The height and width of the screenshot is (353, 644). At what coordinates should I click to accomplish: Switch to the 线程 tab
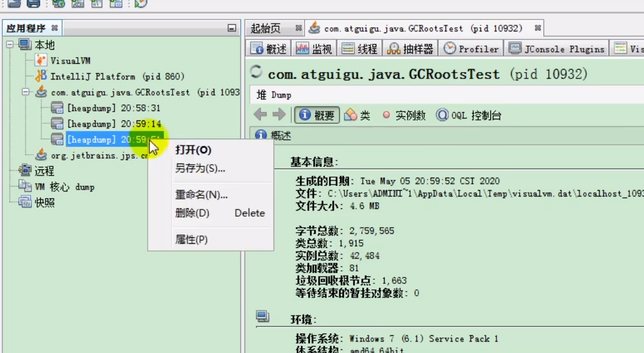coord(359,48)
